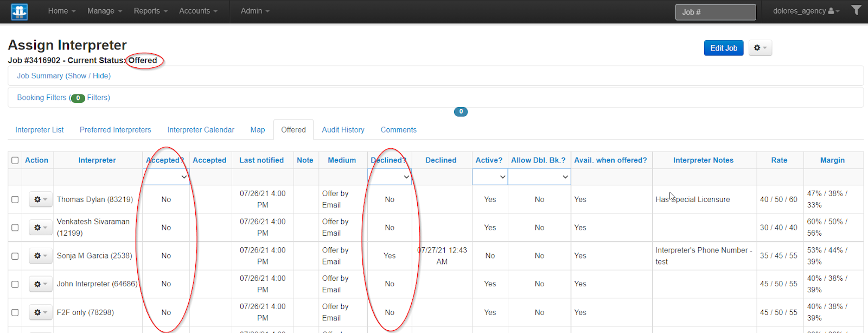
Task: Open the Reports menu in navbar
Action: (x=150, y=11)
